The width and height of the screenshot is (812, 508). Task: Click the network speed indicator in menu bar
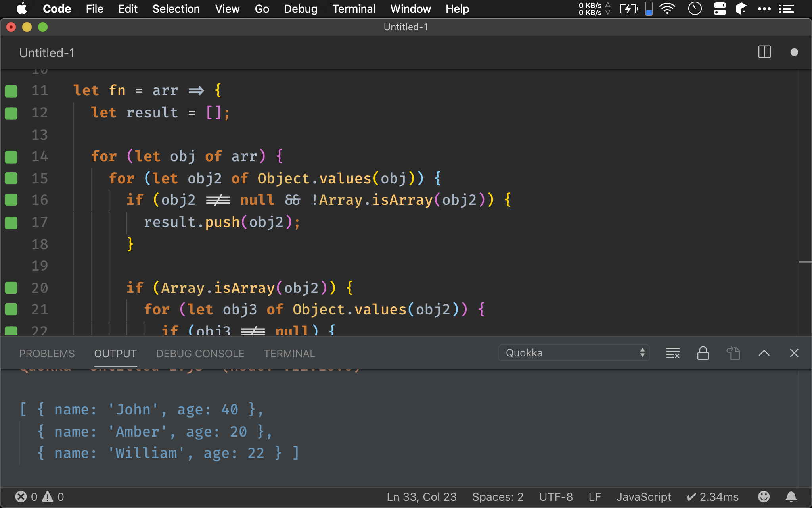click(594, 9)
